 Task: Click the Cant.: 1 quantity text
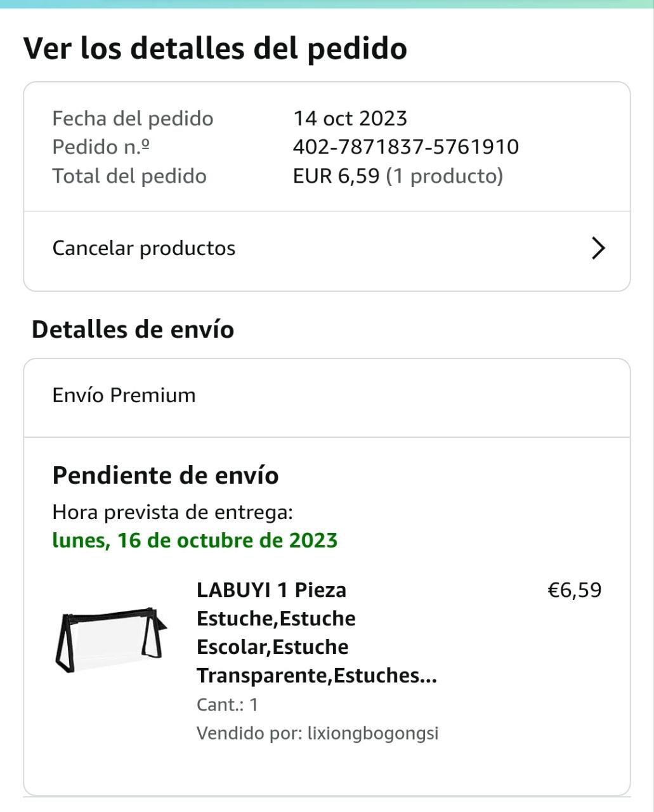(227, 705)
